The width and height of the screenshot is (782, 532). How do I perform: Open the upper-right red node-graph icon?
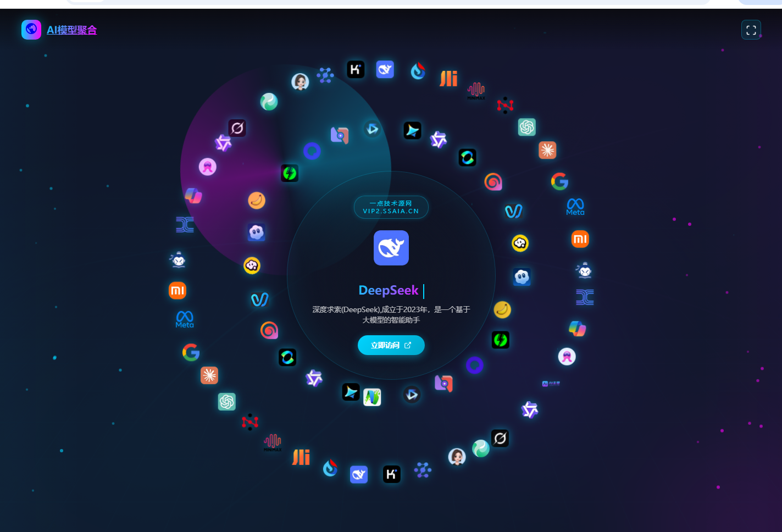click(x=505, y=105)
